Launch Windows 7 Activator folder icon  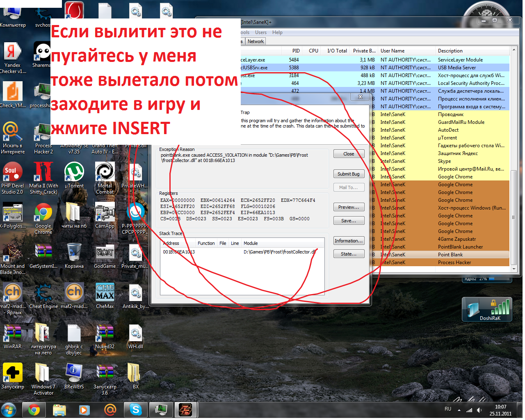tap(43, 379)
